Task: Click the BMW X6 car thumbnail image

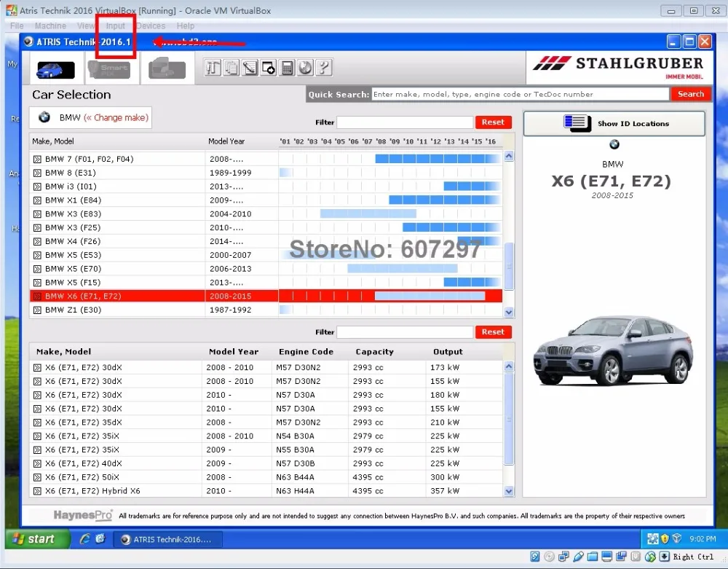Action: (613, 350)
